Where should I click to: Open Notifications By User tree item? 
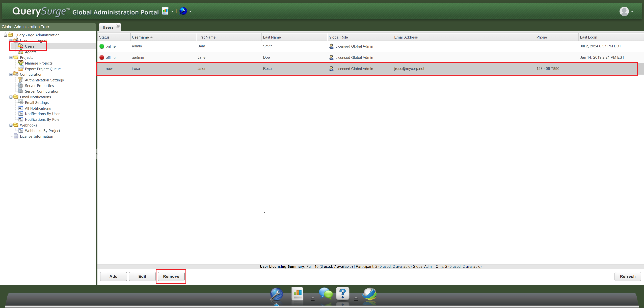(42, 114)
